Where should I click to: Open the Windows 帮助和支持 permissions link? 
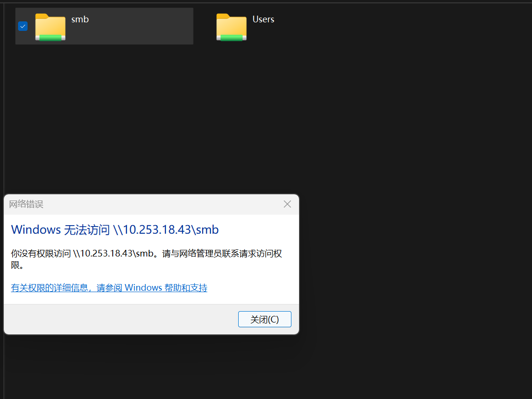(109, 288)
